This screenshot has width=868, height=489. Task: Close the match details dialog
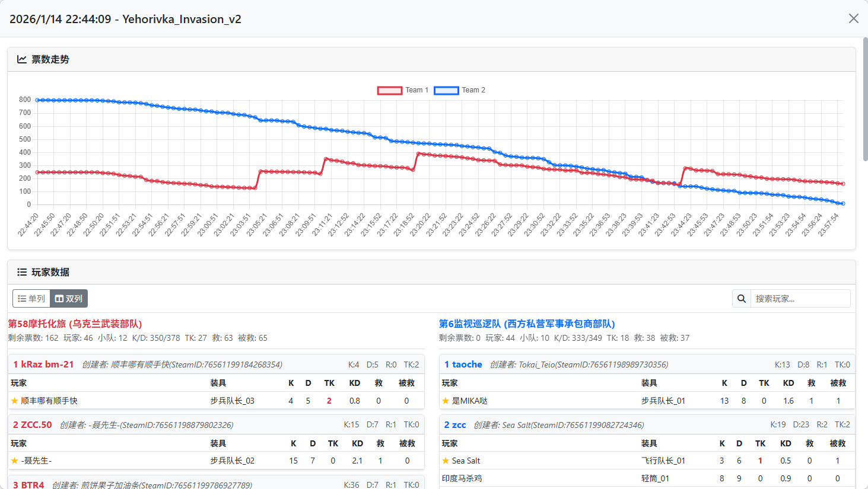pyautogui.click(x=853, y=19)
